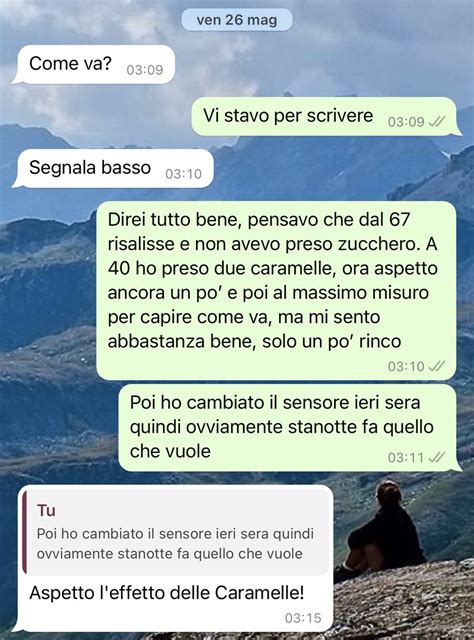Screen dimensions: 474x640
Task: Tap the 03:11 timestamp of sensor message
Action: coord(406,457)
